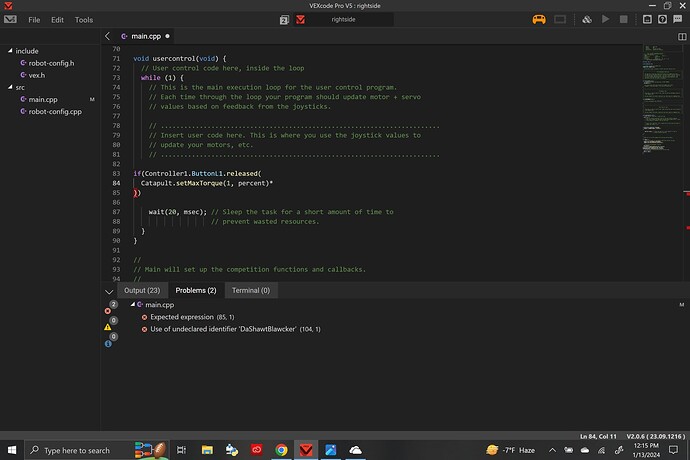Viewport: 690px width, 460px height.
Task: Open the File menu
Action: point(34,20)
